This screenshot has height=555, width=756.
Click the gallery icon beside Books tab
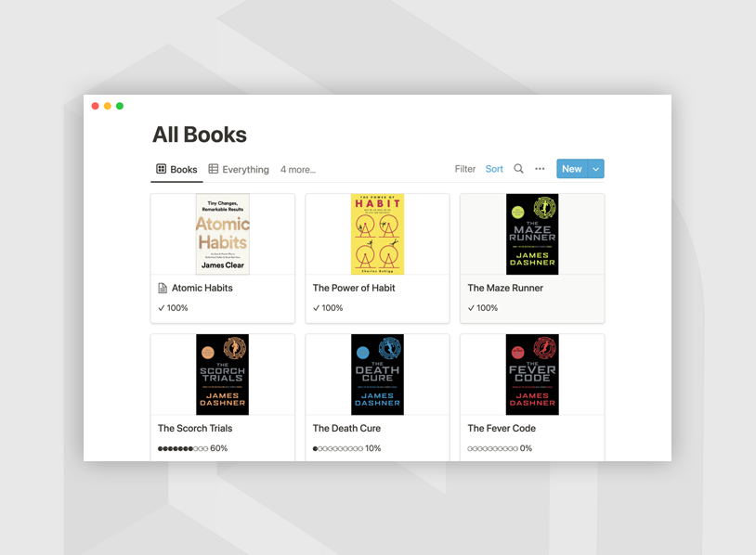click(161, 169)
